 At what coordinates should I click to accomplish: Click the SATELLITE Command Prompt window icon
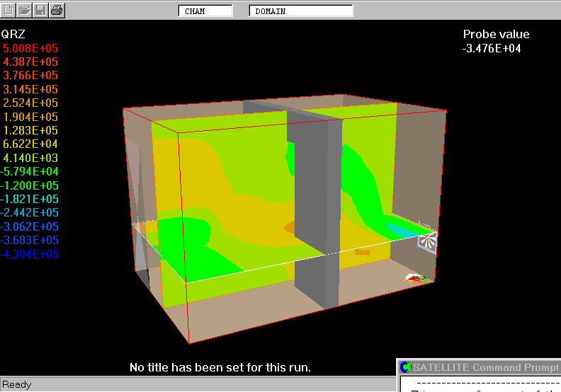tap(405, 367)
